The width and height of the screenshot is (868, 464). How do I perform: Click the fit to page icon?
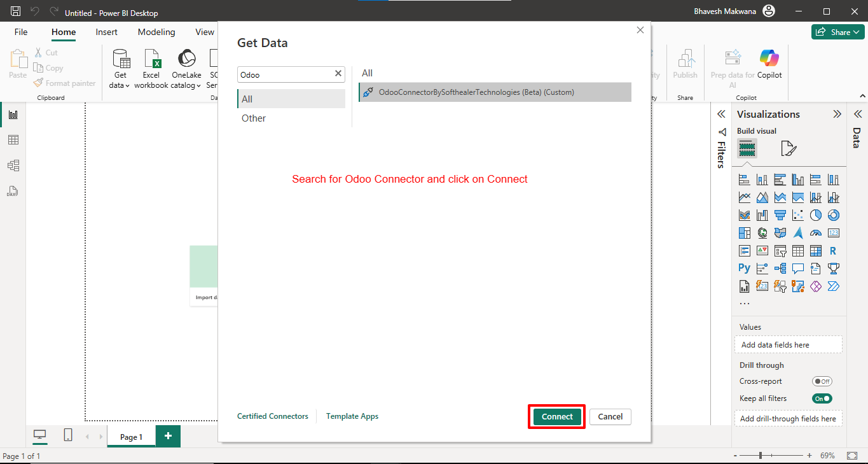[x=852, y=456]
